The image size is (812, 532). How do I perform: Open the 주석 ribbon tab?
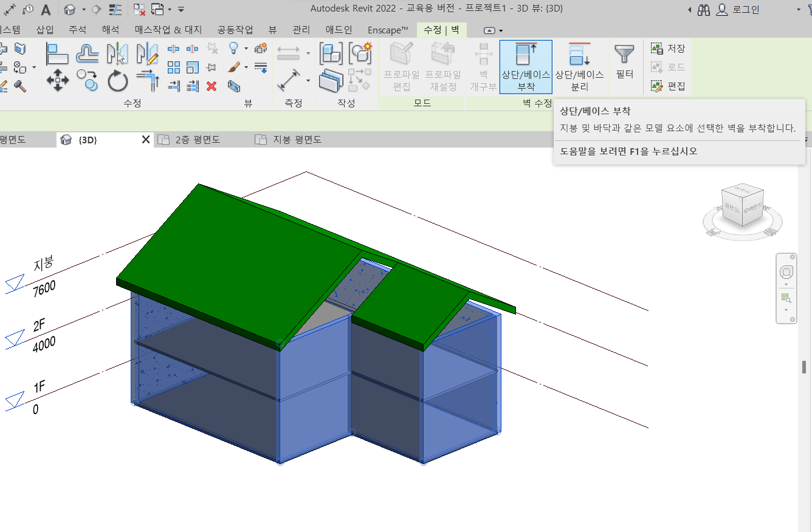coord(77,30)
